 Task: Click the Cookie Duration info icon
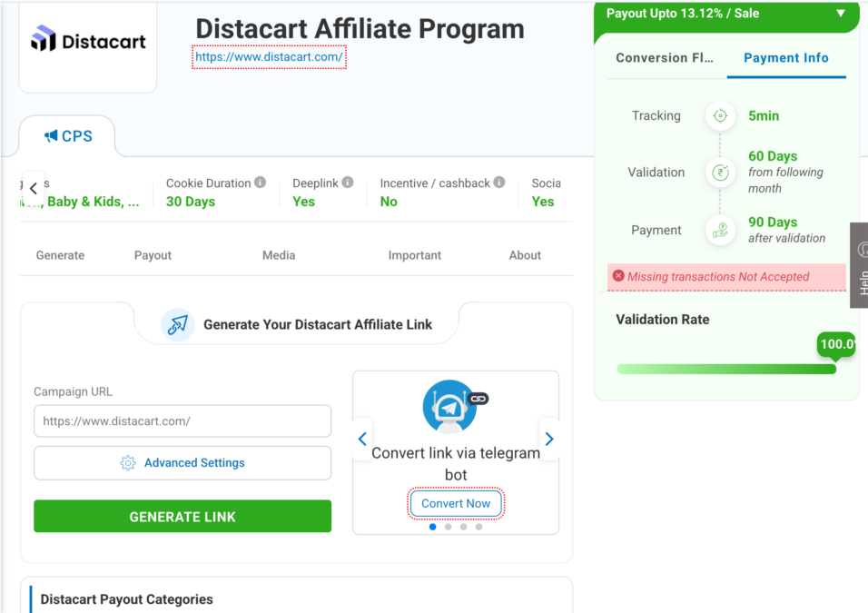coord(261,183)
